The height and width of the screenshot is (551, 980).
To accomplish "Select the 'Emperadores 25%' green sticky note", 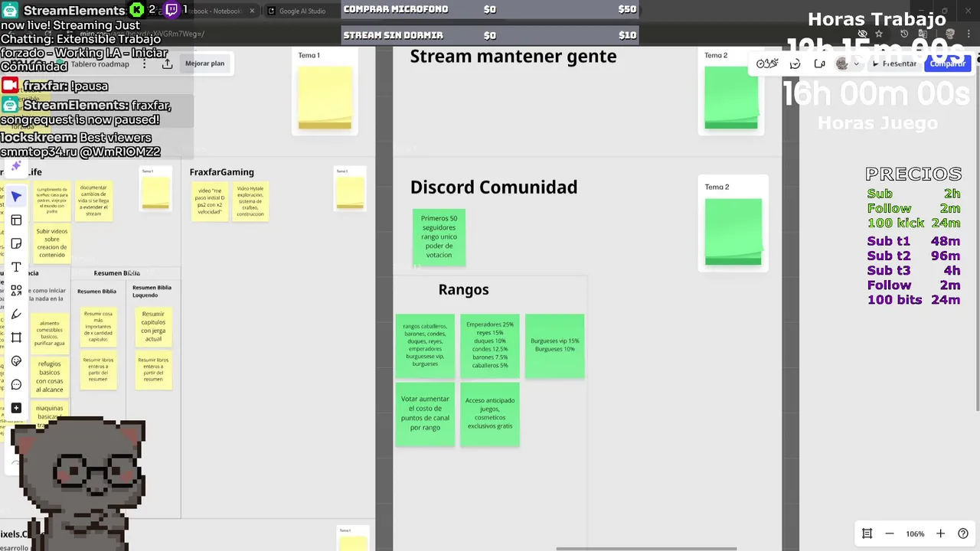I will point(490,345).
